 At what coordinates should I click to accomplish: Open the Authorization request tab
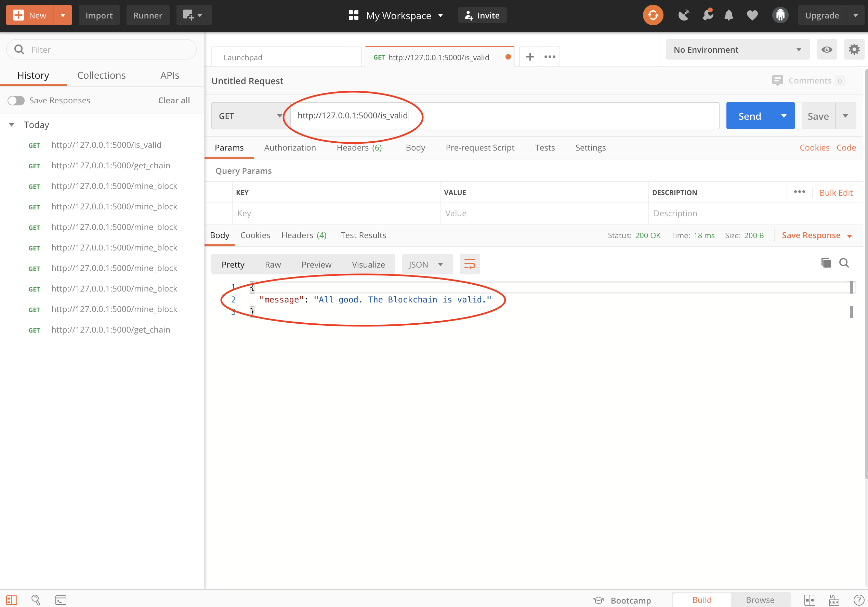(x=290, y=147)
